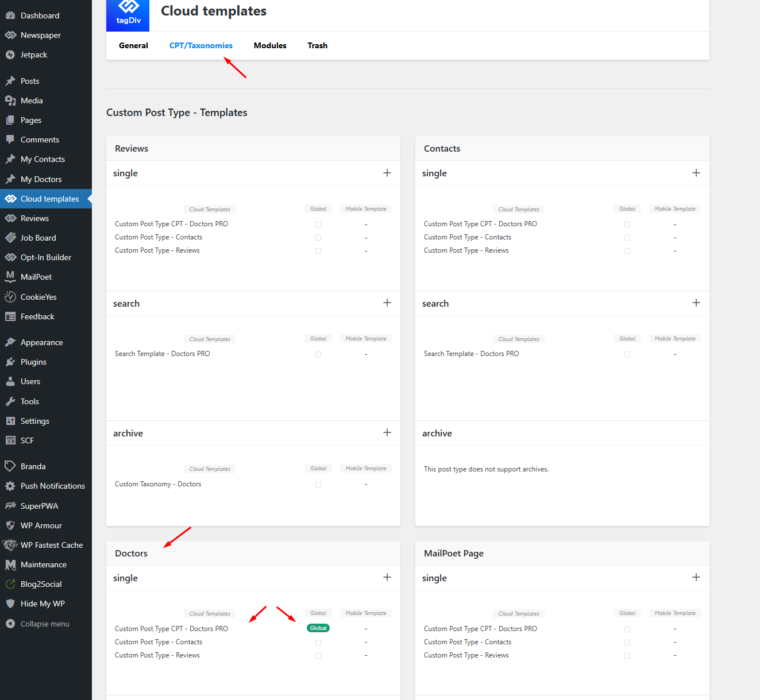
Task: Click the Plugins plug icon
Action: 10,362
